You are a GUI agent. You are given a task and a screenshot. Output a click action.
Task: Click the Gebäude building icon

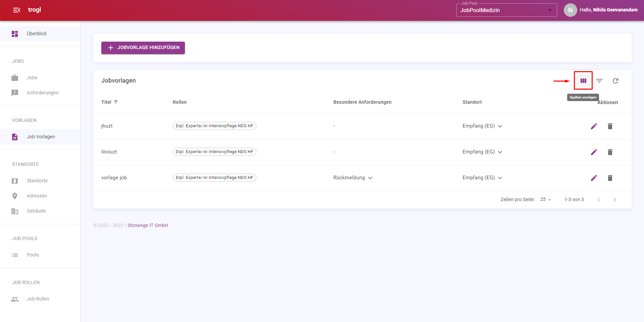point(15,211)
